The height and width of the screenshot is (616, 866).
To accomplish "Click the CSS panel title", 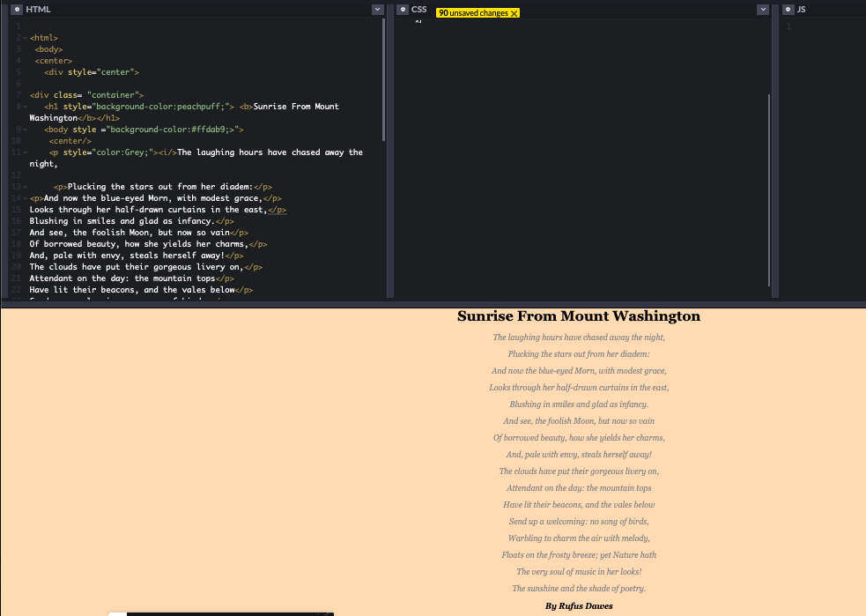I will pyautogui.click(x=419, y=9).
